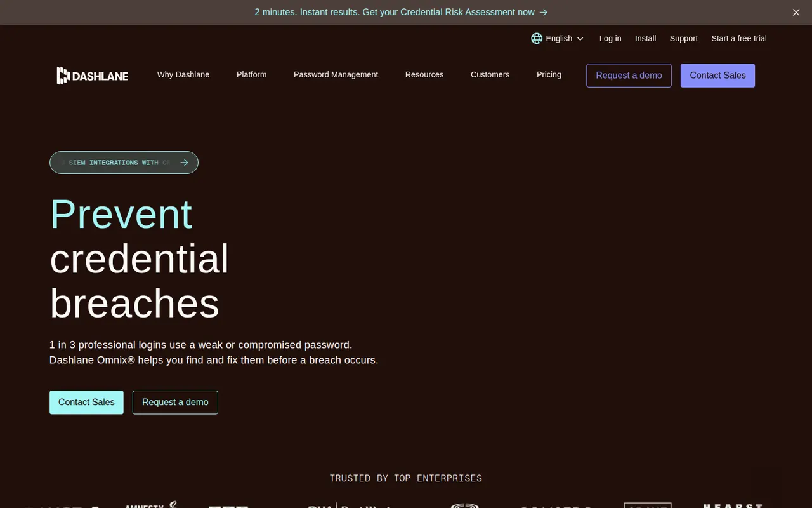Open the Credential Risk Assessment banner link

point(401,12)
